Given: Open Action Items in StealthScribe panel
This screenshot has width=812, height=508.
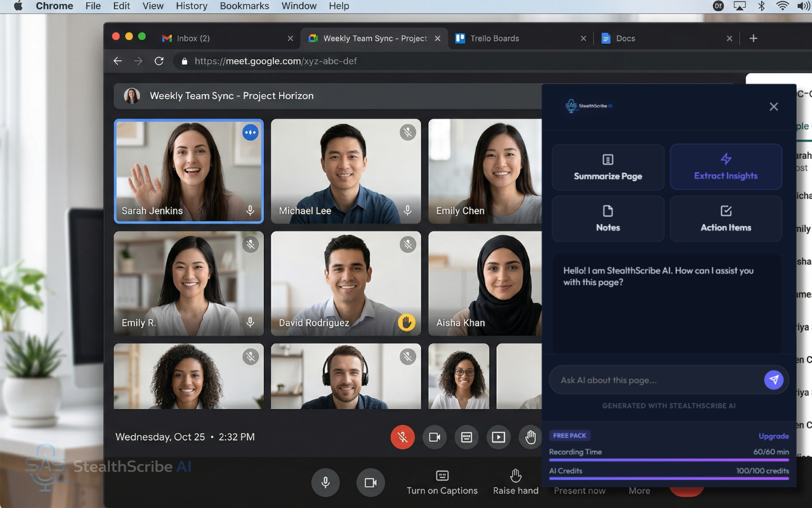Looking at the screenshot, I should (726, 219).
